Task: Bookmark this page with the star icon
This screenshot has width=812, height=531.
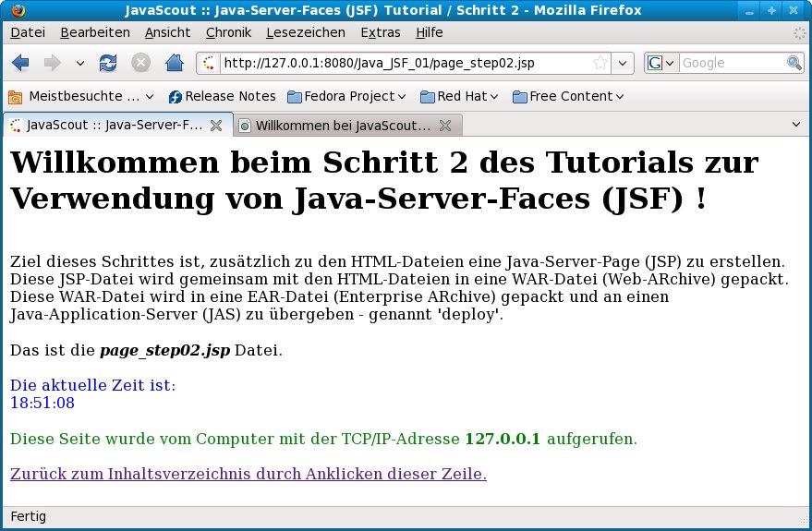Action: click(600, 64)
